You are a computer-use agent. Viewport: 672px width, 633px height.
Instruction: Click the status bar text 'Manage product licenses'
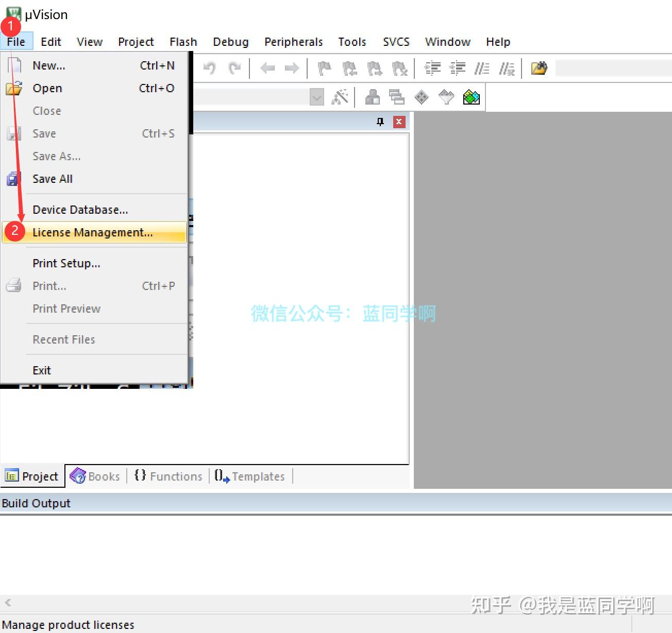click(x=68, y=625)
